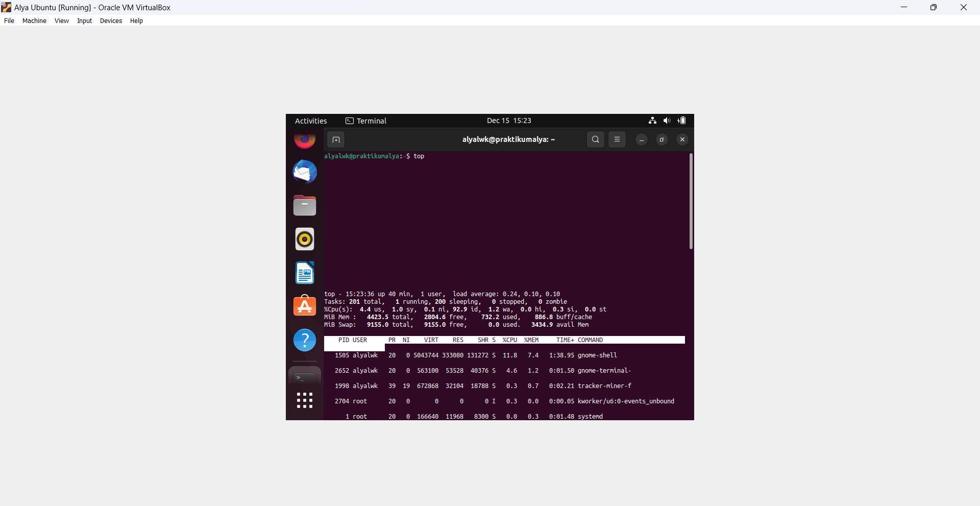Click the Tasks: 201 total line
The width and height of the screenshot is (980, 506).
click(446, 302)
